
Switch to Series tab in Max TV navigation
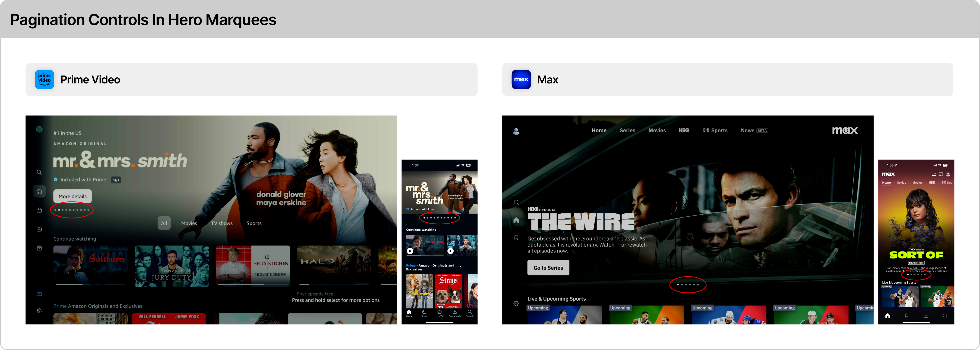tap(627, 131)
